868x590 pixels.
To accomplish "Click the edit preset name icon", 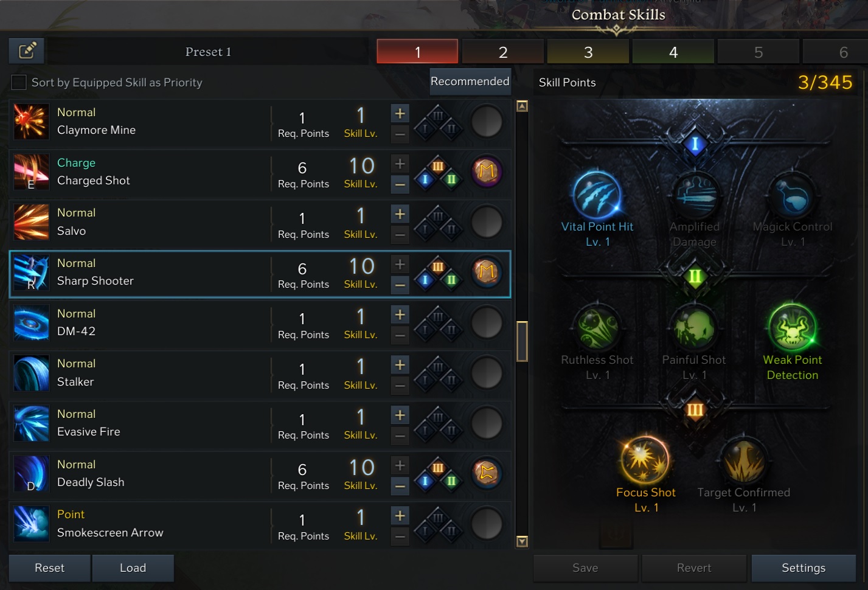I will 27,51.
